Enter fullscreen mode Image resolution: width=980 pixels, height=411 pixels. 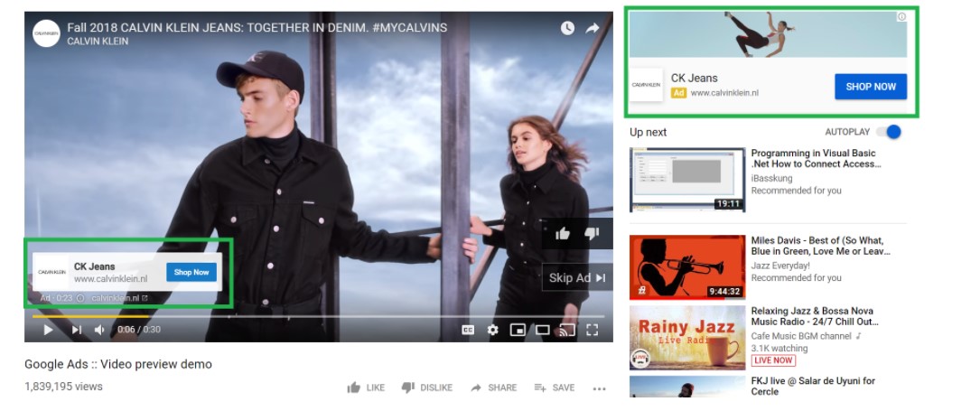click(593, 330)
